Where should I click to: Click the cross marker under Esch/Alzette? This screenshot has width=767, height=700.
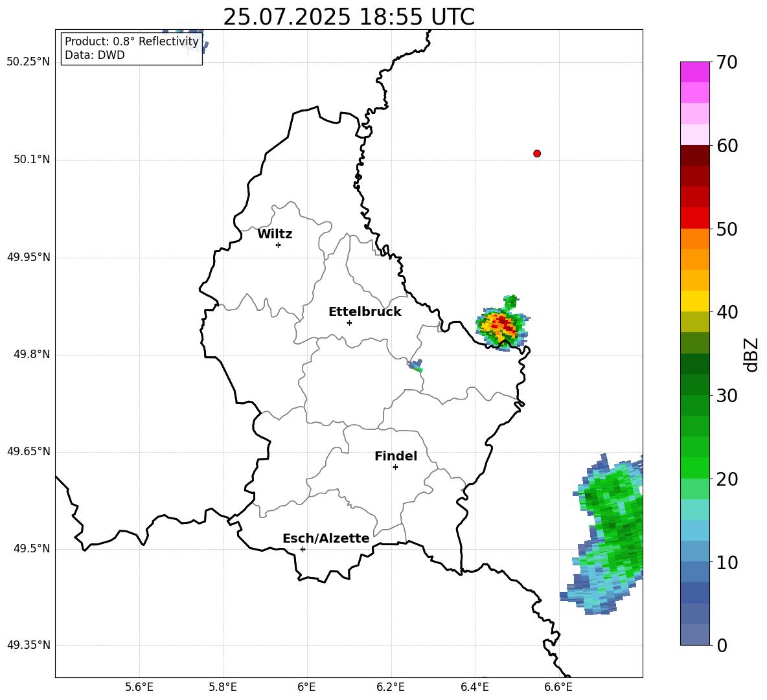(303, 549)
